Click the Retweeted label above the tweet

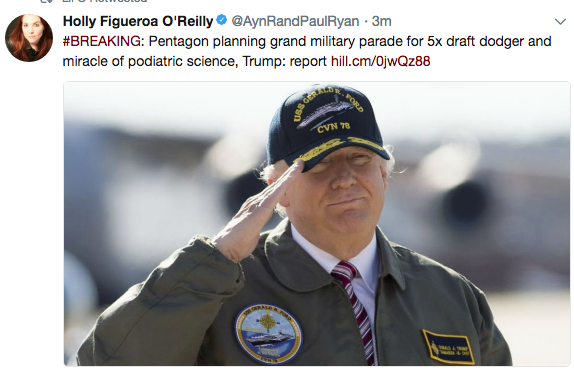[x=104, y=1]
